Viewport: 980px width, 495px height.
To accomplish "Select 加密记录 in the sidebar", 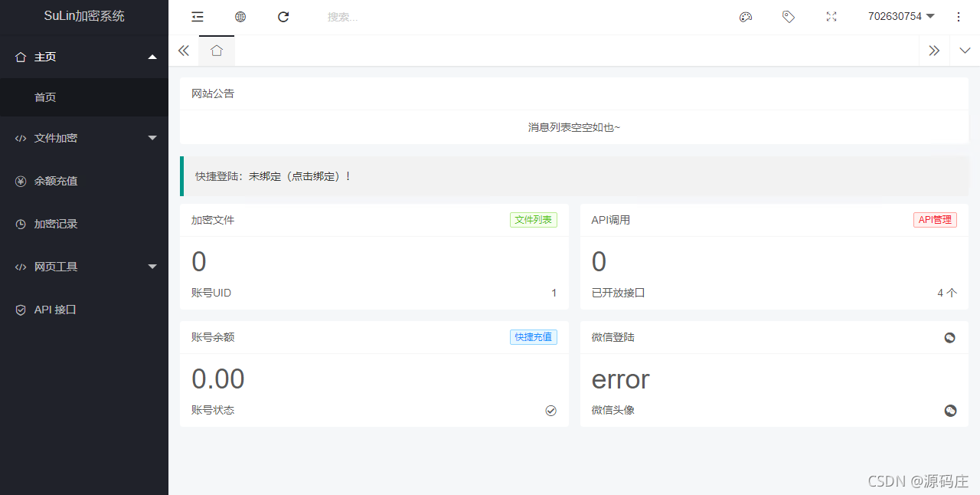I will tap(84, 224).
